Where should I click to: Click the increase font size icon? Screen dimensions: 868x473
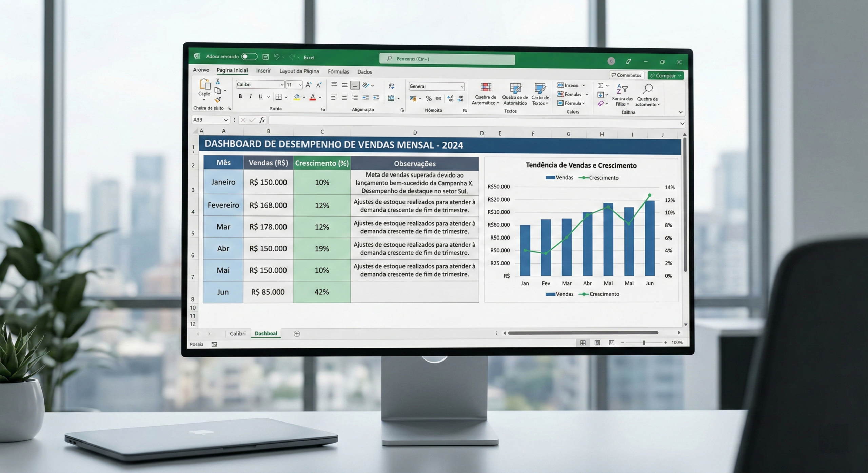(309, 85)
